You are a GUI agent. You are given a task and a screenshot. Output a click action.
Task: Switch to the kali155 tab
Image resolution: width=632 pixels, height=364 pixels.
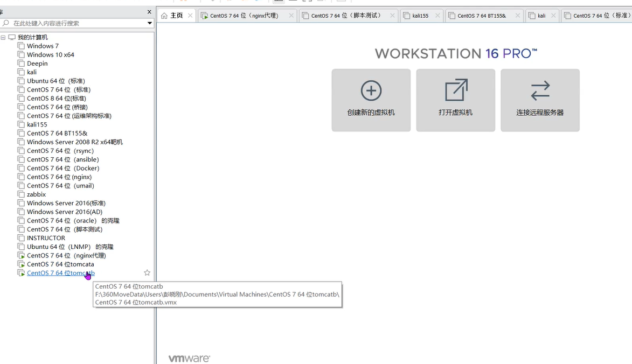pos(420,16)
